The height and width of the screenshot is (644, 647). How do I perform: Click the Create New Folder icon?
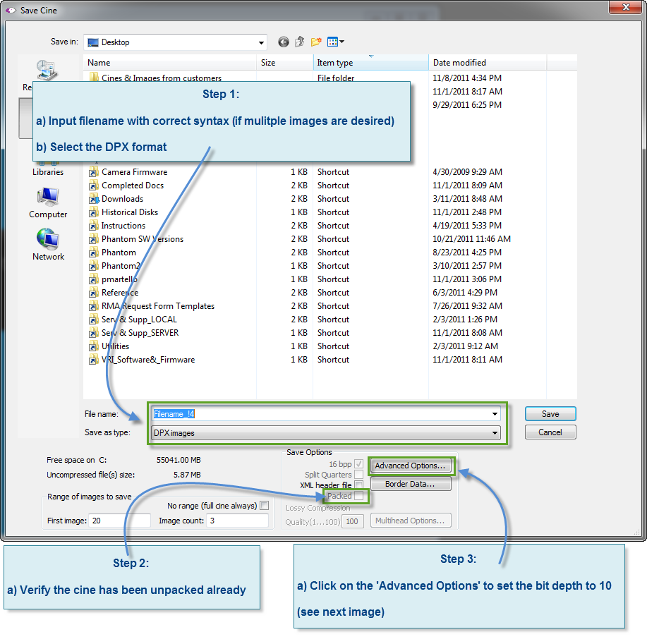click(315, 42)
